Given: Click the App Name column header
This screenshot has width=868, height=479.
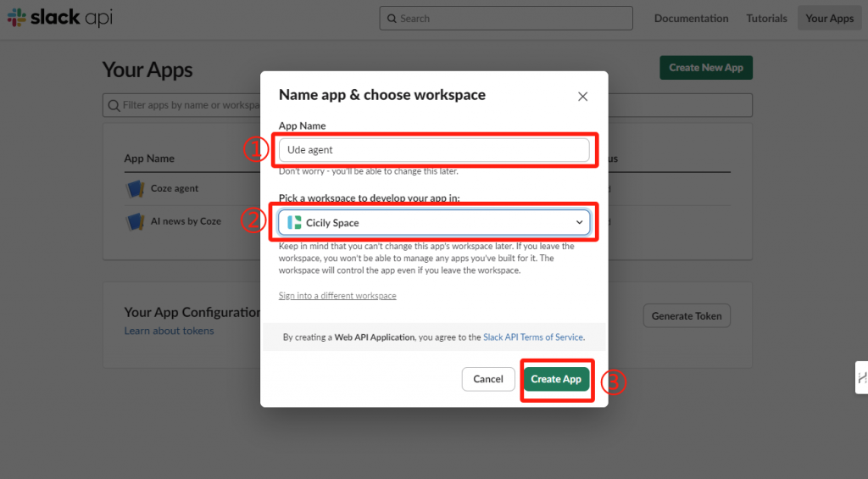Looking at the screenshot, I should pos(149,159).
